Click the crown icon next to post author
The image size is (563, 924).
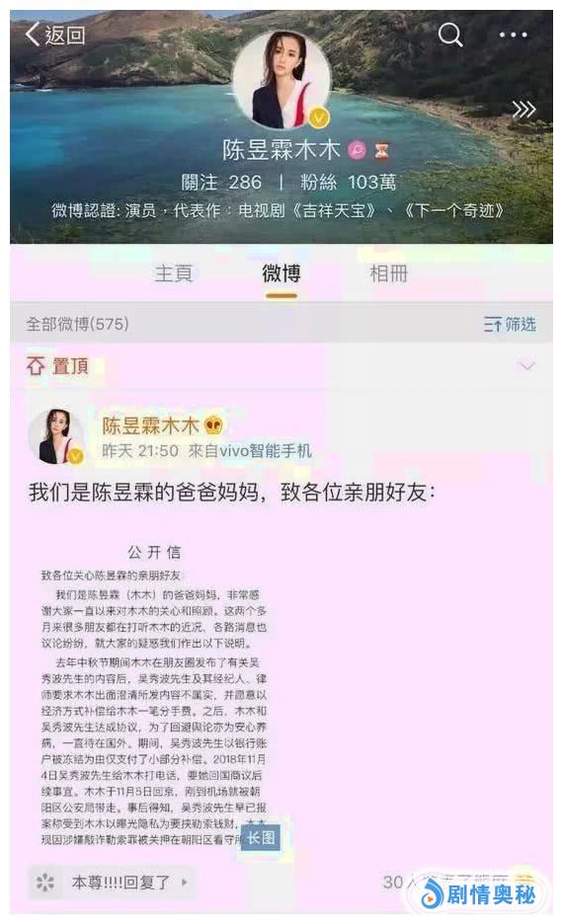coord(213,424)
